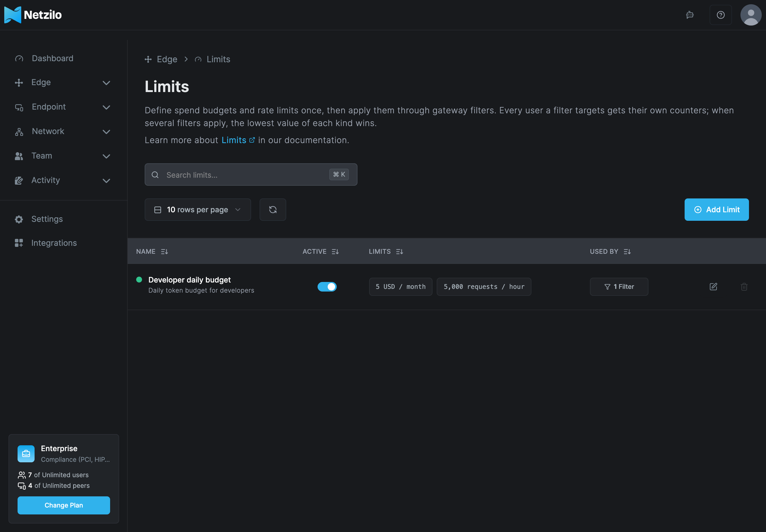Sort table by Used By column icon
The width and height of the screenshot is (766, 532).
pos(627,252)
